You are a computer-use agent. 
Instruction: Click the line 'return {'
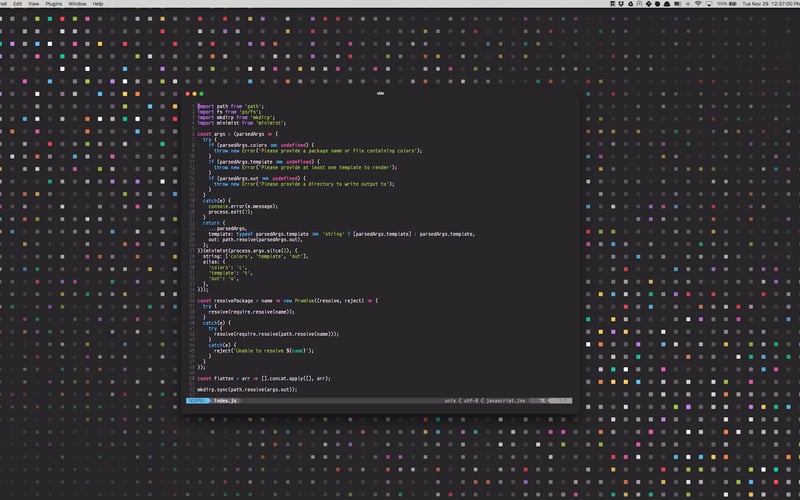pyautogui.click(x=214, y=223)
